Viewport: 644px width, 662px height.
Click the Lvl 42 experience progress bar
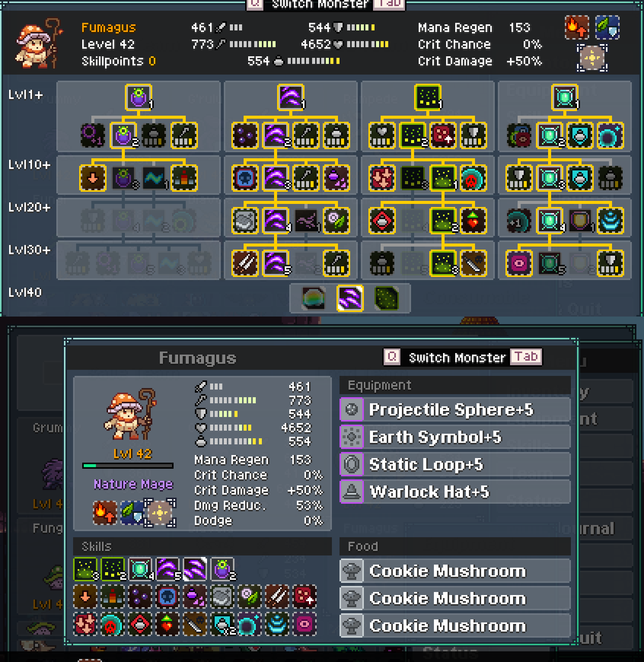(128, 466)
